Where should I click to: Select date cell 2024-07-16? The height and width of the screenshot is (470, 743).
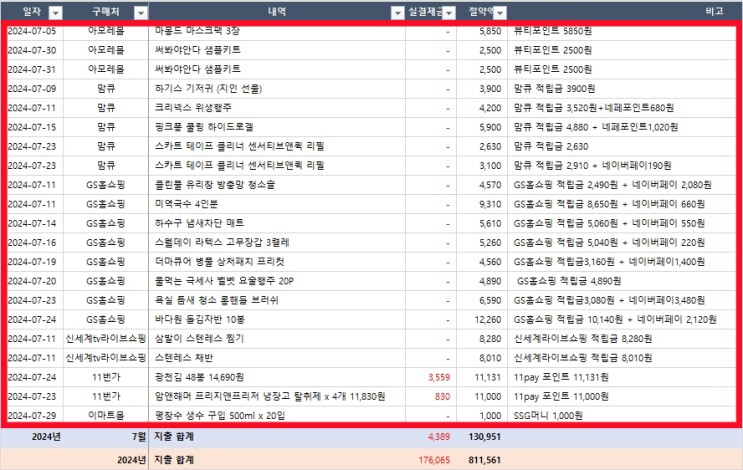click(x=32, y=243)
